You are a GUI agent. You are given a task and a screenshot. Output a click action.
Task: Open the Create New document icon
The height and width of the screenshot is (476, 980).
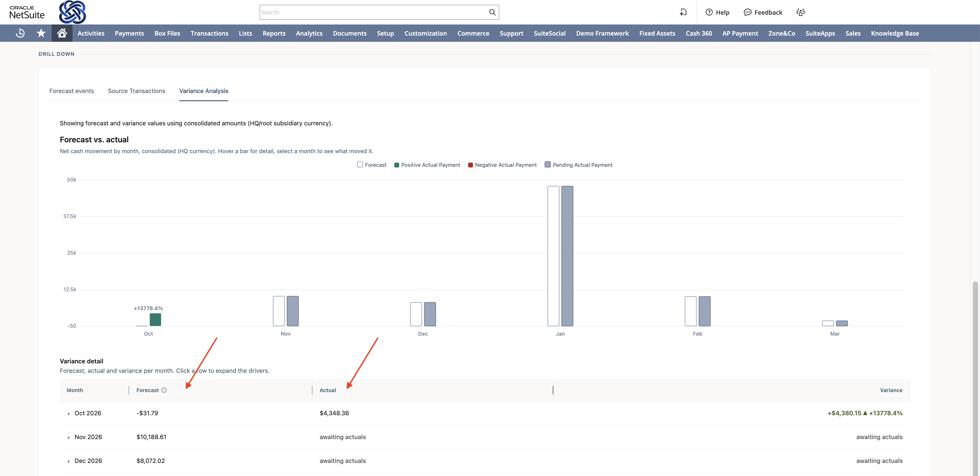pyautogui.click(x=683, y=12)
